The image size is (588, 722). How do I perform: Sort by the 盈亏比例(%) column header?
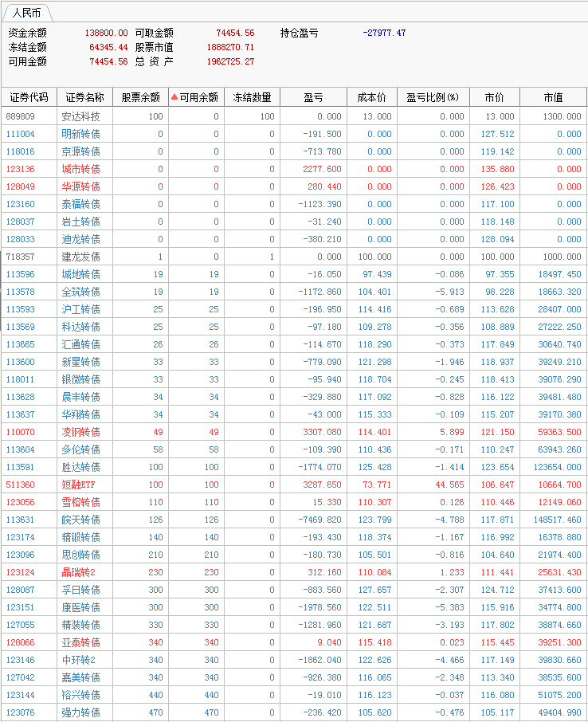tap(433, 97)
